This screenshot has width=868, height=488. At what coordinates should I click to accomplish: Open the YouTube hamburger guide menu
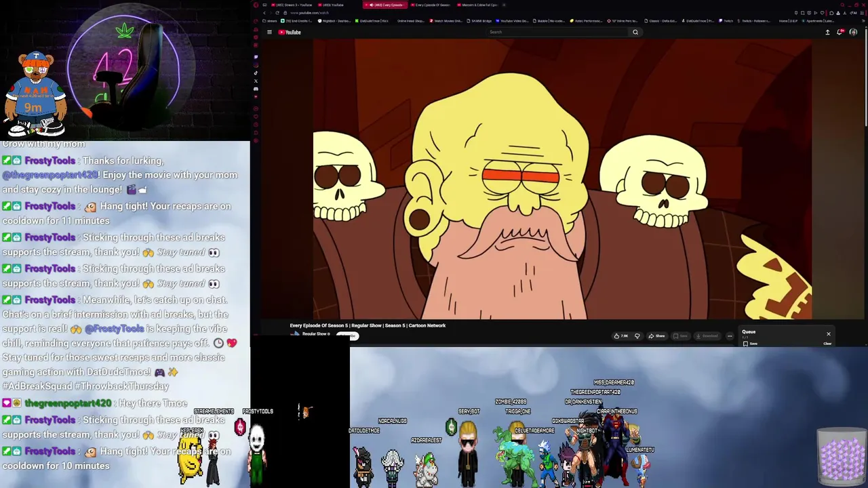(269, 32)
